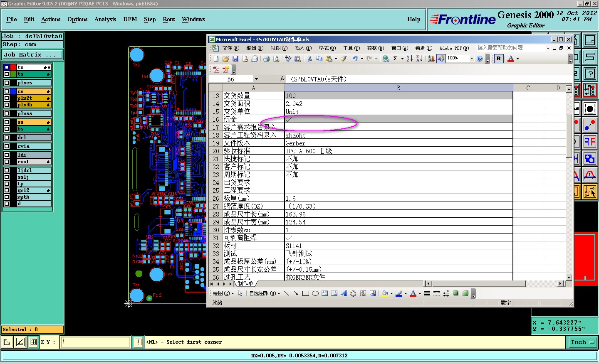Click the Inch units button
Screen dimensions: 599x364
point(582,342)
